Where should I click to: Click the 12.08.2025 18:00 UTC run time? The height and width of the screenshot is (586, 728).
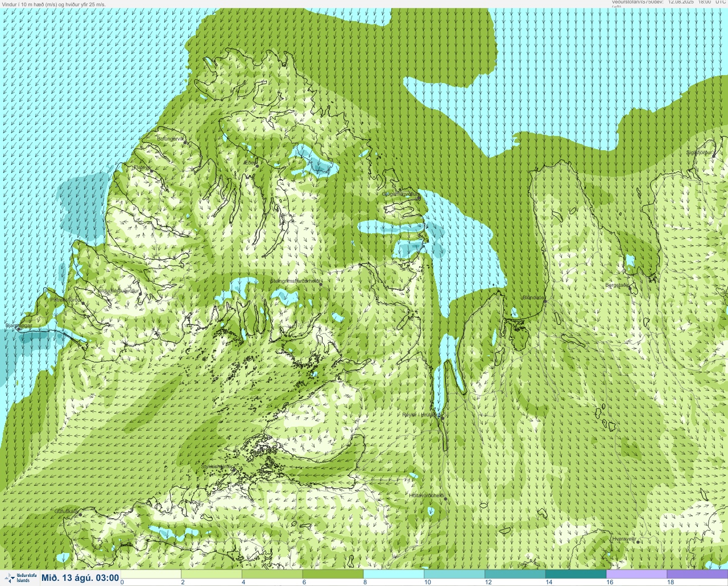click(x=697, y=2)
